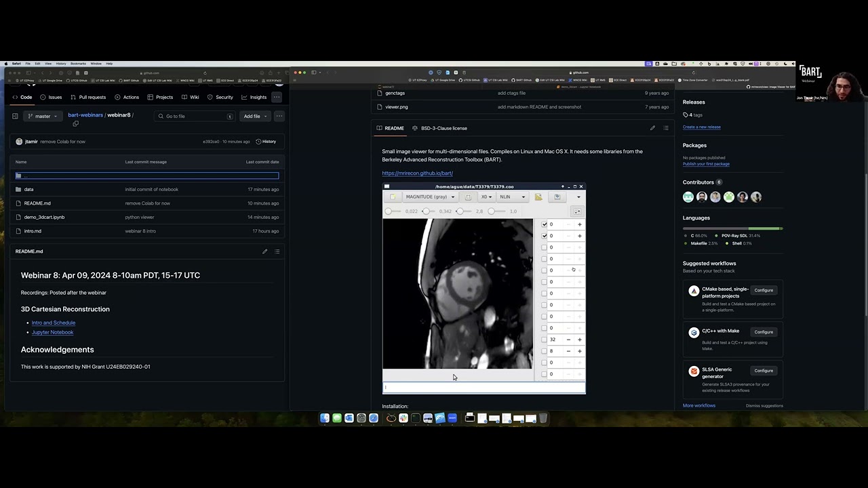
Task: Open the Projects tab
Action: 160,97
